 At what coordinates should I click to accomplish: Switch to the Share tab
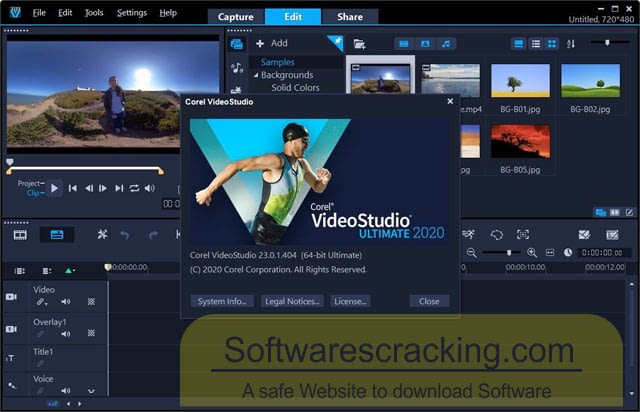350,17
